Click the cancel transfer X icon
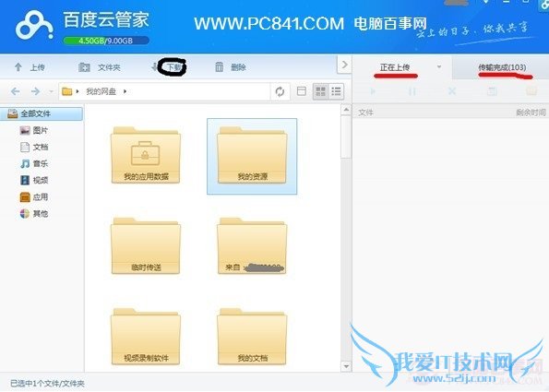The image size is (549, 392). click(452, 91)
